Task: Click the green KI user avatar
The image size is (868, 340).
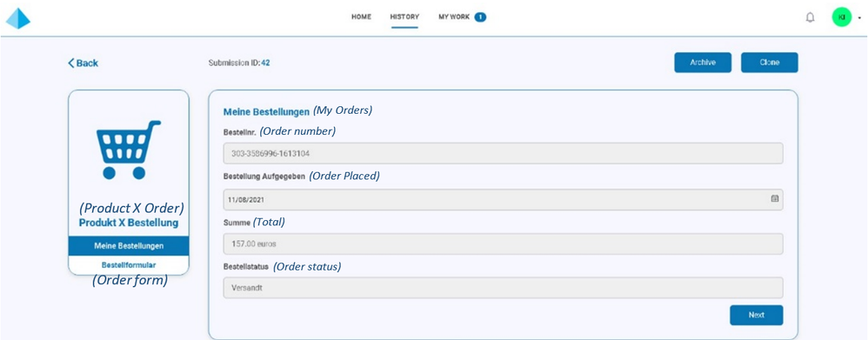Action: [x=841, y=17]
